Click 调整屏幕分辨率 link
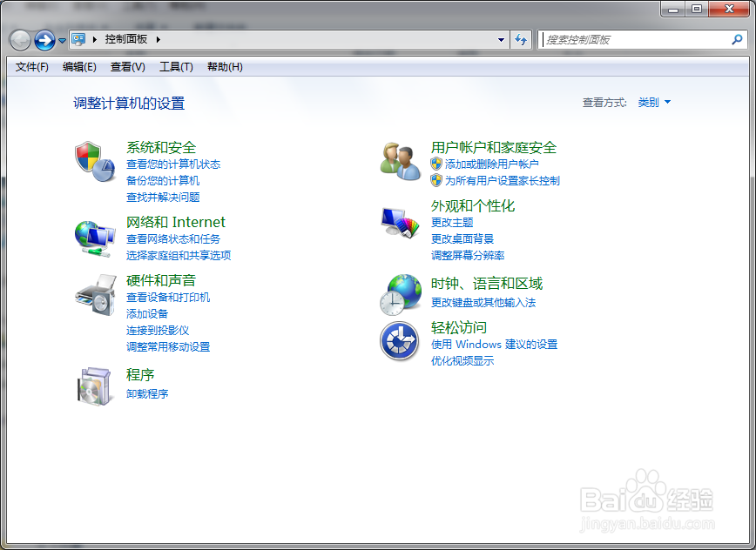Image resolution: width=756 pixels, height=550 pixels. tap(468, 255)
